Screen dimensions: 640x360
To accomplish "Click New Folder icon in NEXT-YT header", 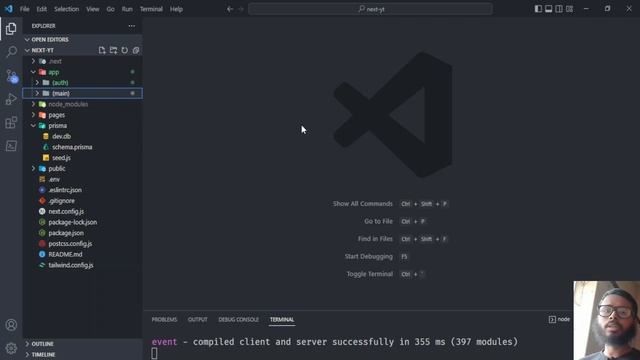I will coord(113,50).
